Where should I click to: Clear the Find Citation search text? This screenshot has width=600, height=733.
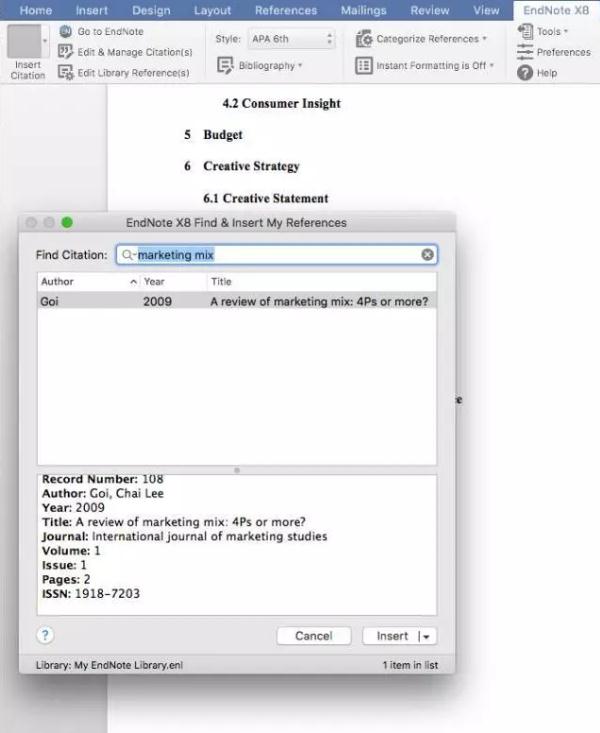coord(427,254)
